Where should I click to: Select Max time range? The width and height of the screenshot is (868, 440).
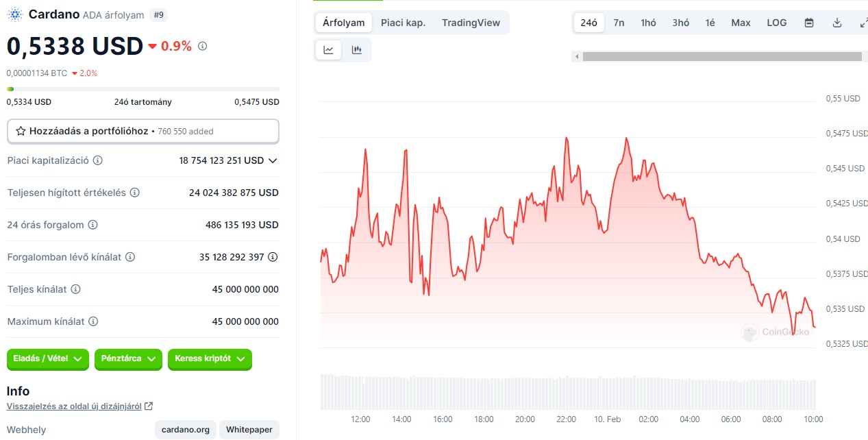pyautogui.click(x=741, y=23)
